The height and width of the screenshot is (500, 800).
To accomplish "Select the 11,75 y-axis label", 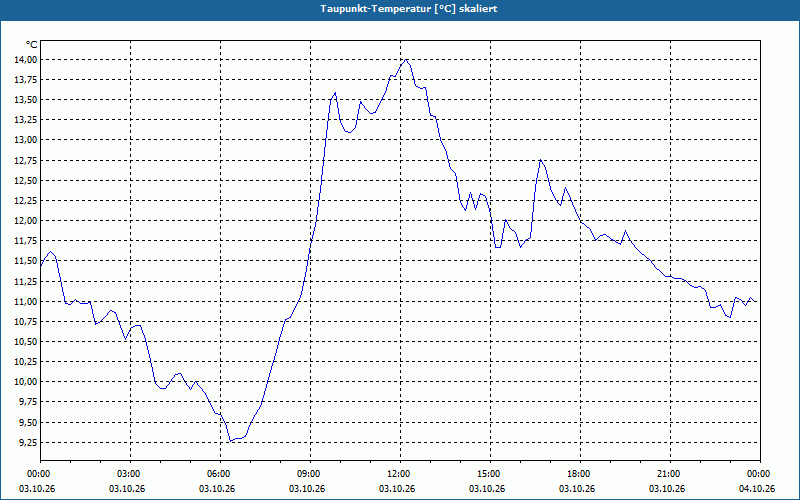I will pyautogui.click(x=26, y=241).
